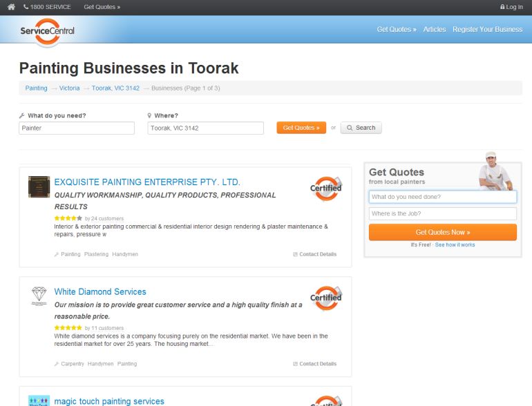
Task: Click the orange Get Quotes button beside search fields
Action: 301,128
